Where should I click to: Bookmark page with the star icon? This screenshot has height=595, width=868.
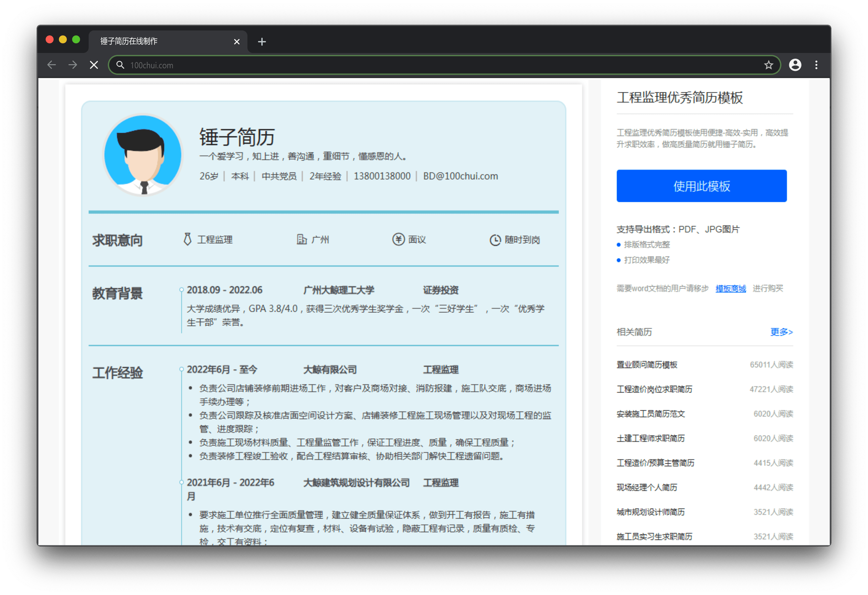(x=768, y=65)
